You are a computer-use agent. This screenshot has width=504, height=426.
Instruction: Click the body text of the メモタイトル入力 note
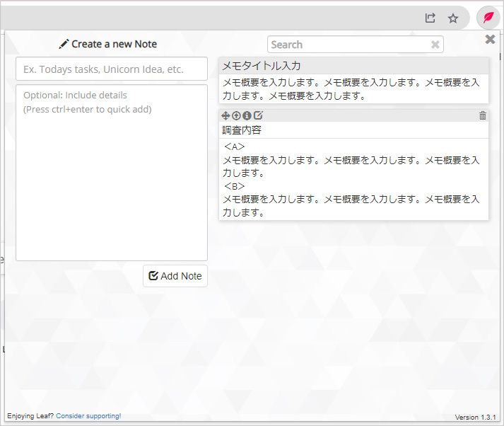point(351,89)
